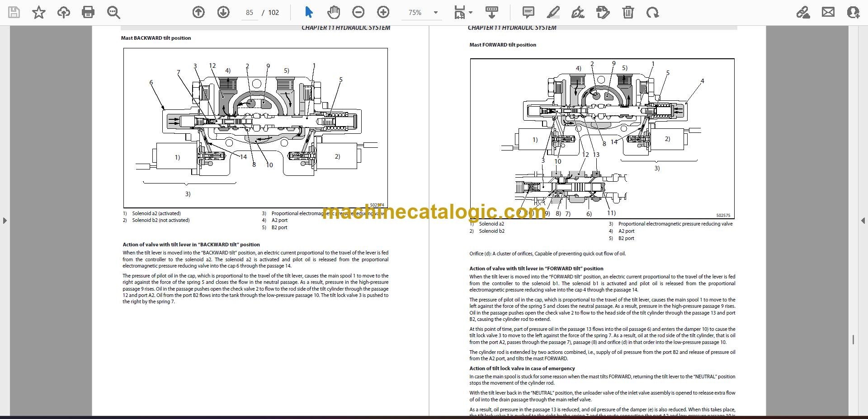Activate the selection arrow tool
The height and width of the screenshot is (419, 868).
(x=309, y=12)
